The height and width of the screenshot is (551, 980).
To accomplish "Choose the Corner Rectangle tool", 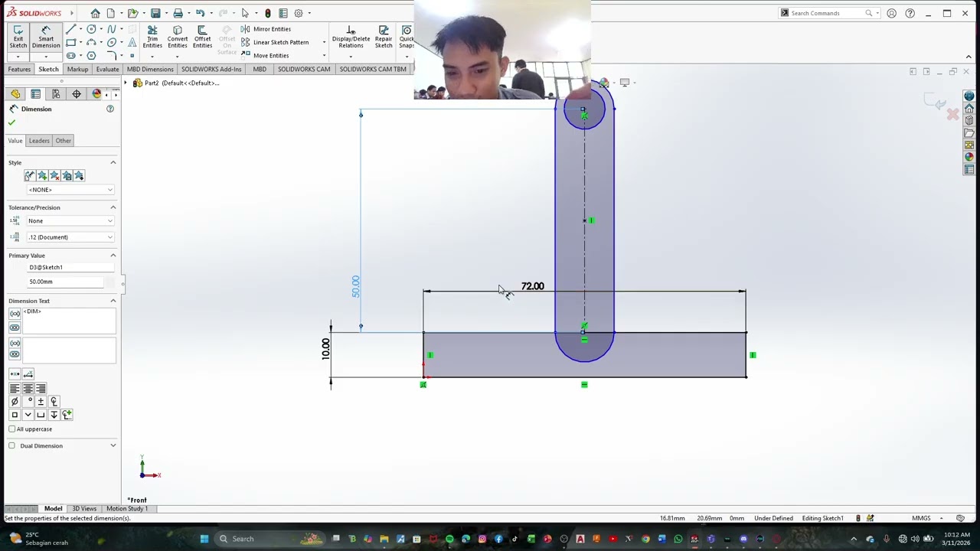I will click(70, 43).
